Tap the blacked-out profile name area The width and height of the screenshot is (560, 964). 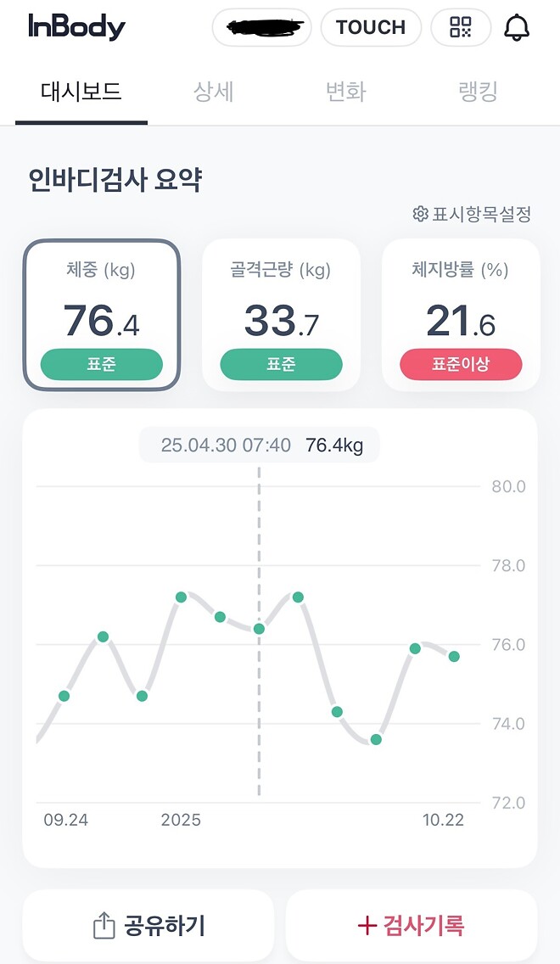(x=261, y=27)
